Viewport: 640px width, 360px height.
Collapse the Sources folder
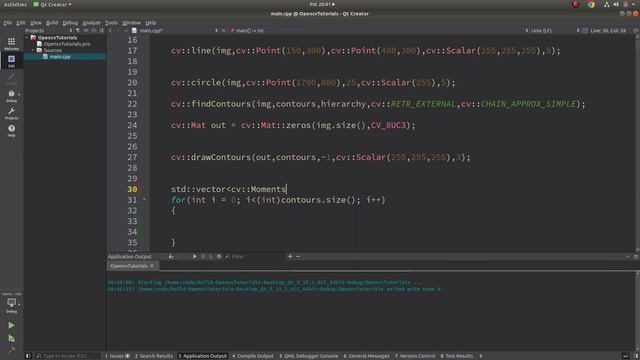point(33,50)
